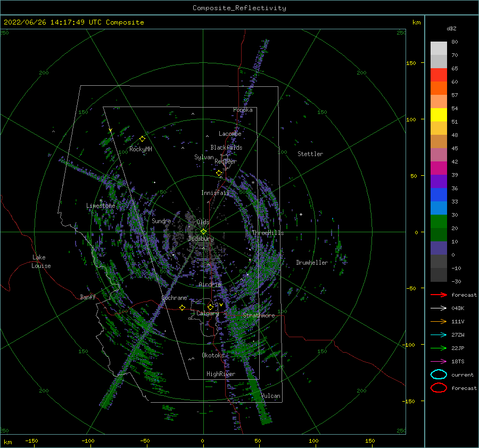This screenshot has height=448, width=479.
Task: Click the Sylvan label on the map
Action: coord(204,157)
